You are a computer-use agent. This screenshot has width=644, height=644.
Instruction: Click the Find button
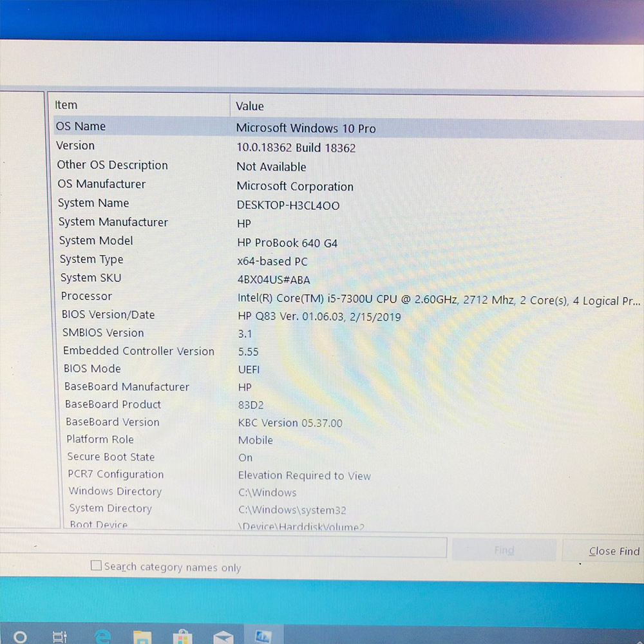[504, 549]
